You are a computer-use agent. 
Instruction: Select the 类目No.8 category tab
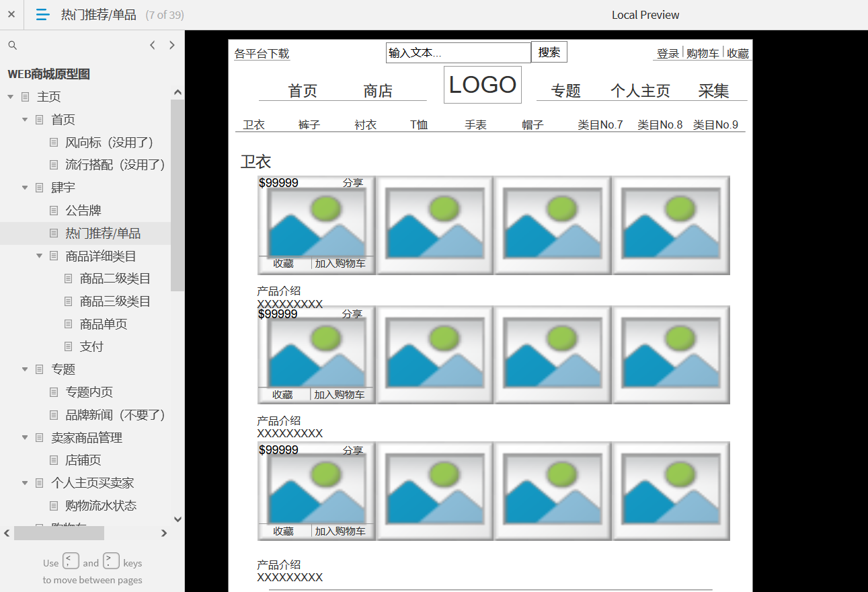[x=660, y=124]
